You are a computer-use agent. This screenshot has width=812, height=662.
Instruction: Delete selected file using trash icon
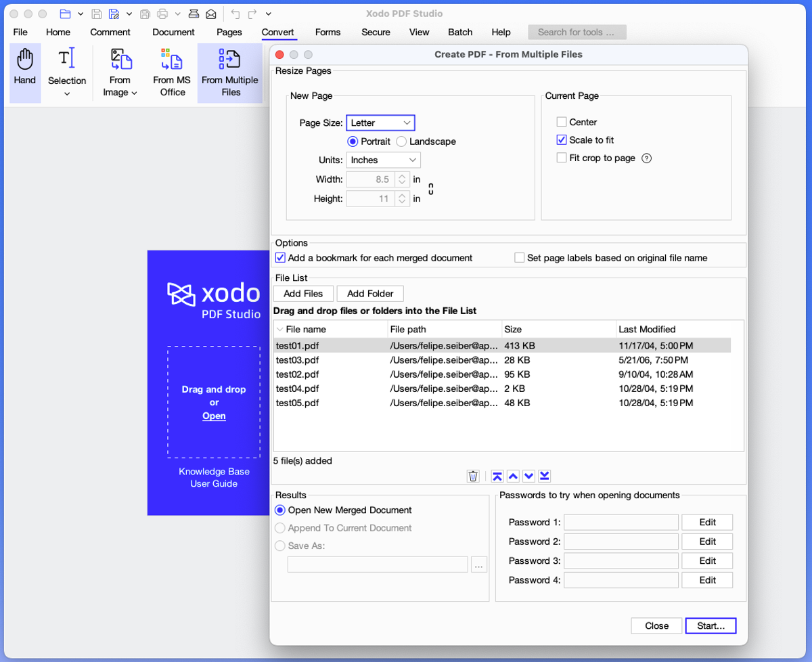472,476
